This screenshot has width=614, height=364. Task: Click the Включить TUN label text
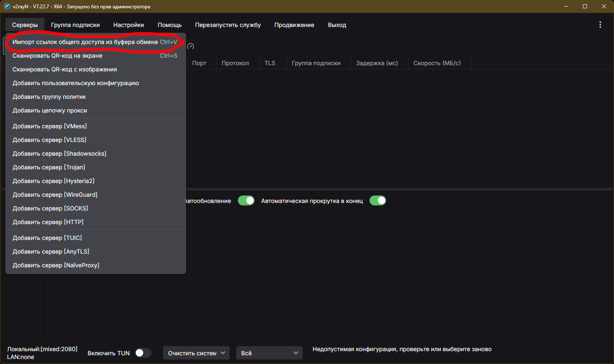coord(109,353)
